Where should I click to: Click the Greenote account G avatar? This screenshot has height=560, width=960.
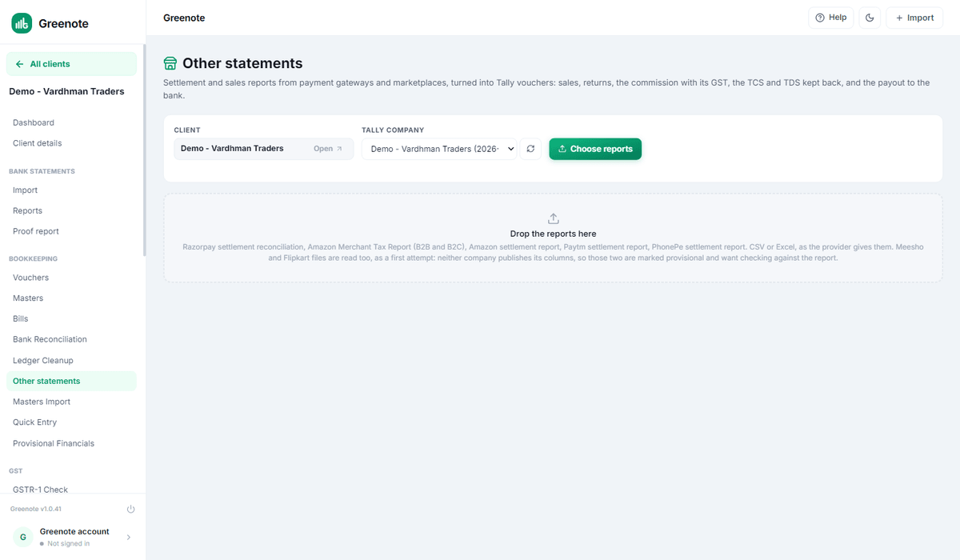(22, 538)
